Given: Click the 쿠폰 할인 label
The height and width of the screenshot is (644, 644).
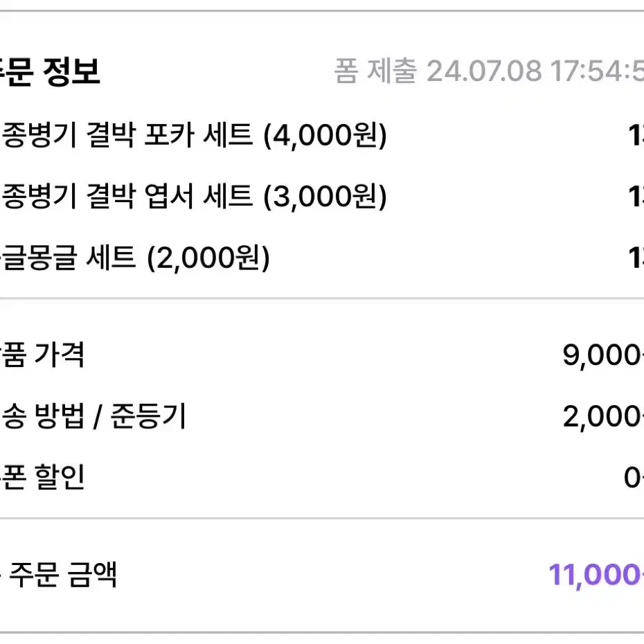Looking at the screenshot, I should pos(42,477).
